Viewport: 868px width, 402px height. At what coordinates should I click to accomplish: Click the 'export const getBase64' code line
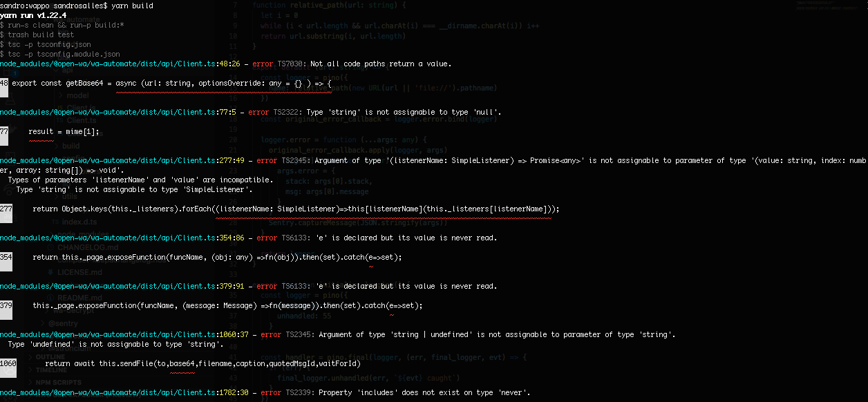click(x=172, y=83)
